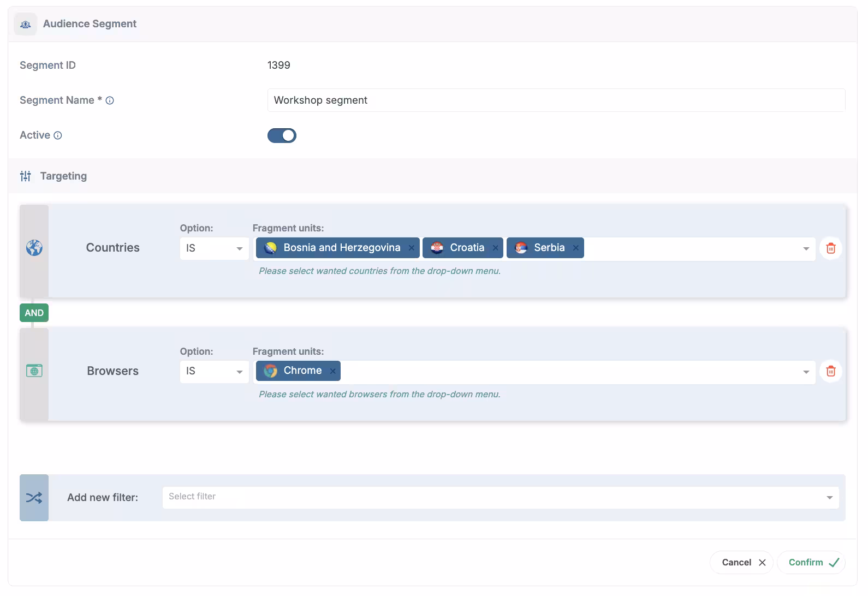
Task: Click the Segment Name text field
Action: pyautogui.click(x=556, y=100)
